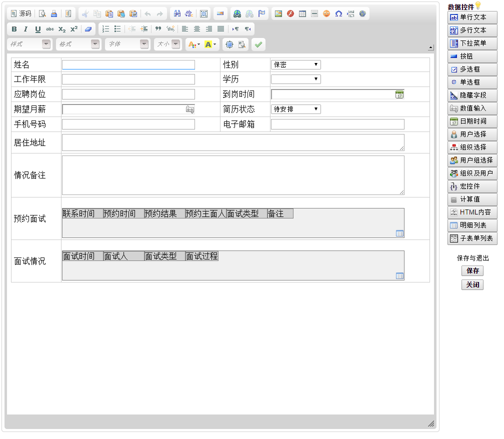
Task: Insert special character (Omega icon)
Action: 338,14
